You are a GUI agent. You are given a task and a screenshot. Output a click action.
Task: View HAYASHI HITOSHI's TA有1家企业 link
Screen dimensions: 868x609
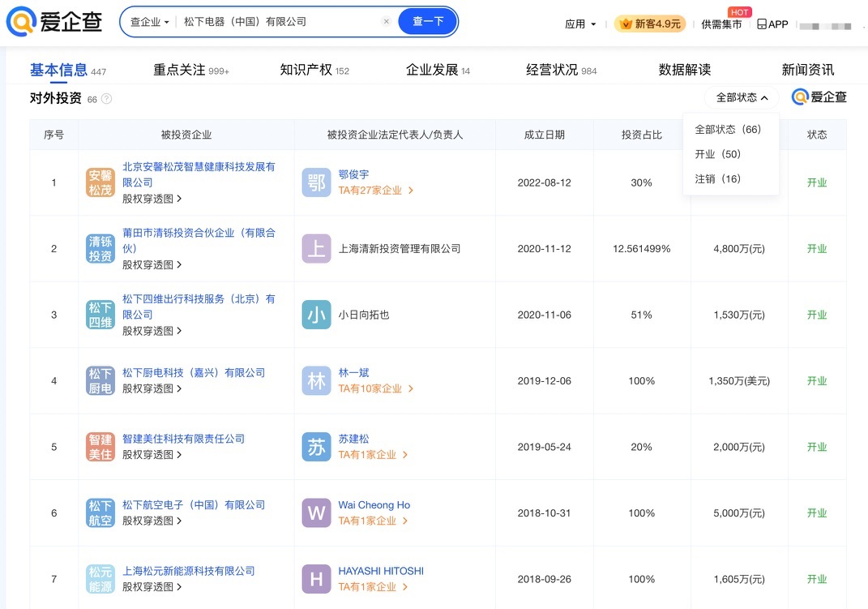373,587
